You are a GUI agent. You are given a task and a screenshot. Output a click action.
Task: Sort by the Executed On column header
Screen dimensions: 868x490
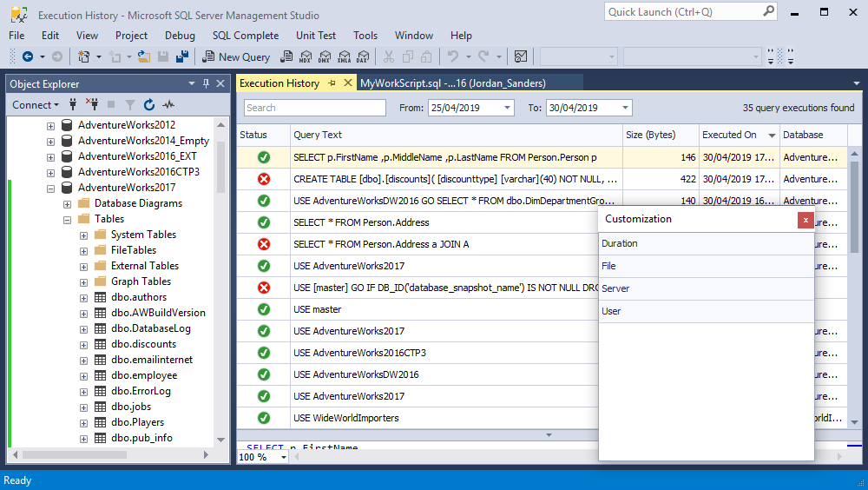click(x=739, y=135)
